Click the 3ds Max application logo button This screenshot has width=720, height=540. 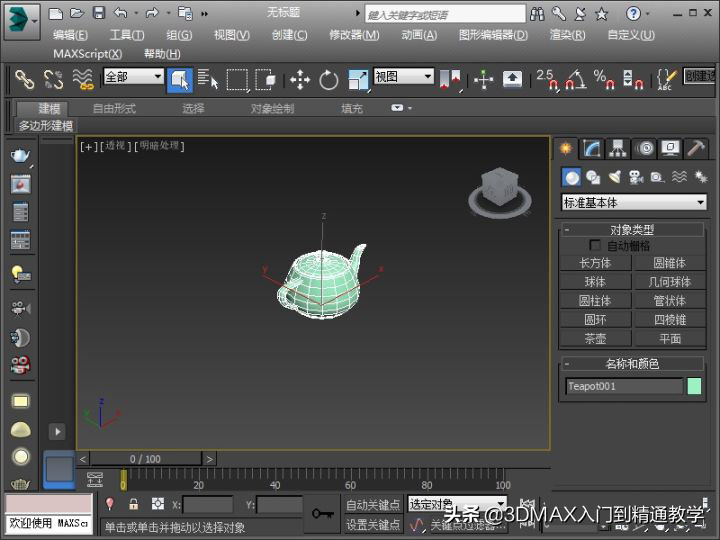coord(22,22)
